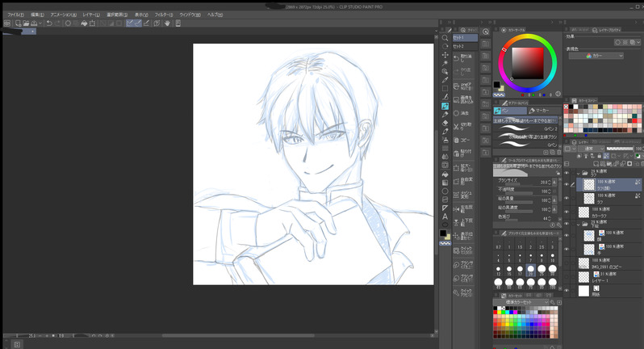Image resolution: width=644 pixels, height=349 pixels.
Task: Click the 不透明度 value stepper arrows
Action: click(x=550, y=191)
